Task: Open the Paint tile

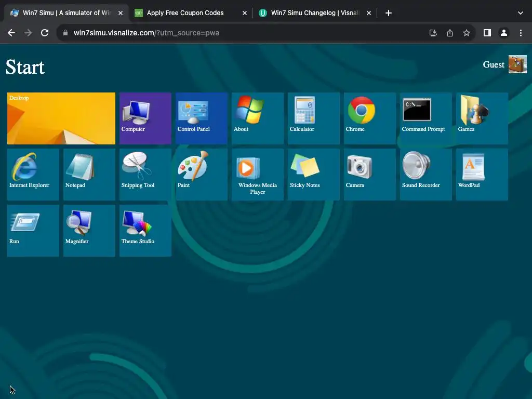Action: (202, 175)
